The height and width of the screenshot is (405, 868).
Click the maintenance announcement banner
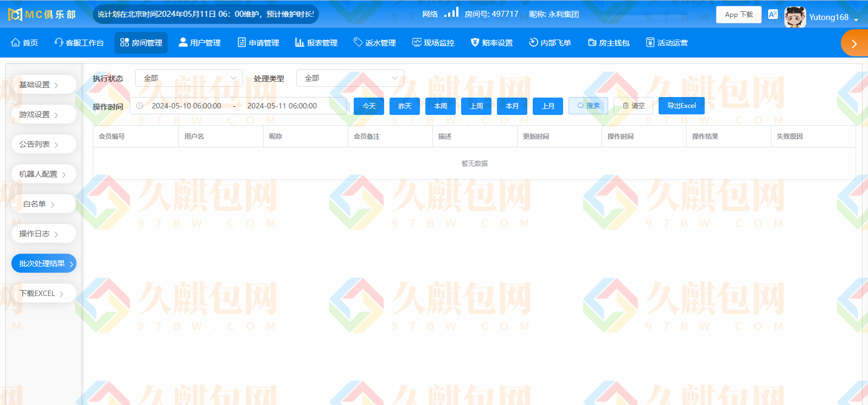coord(206,14)
